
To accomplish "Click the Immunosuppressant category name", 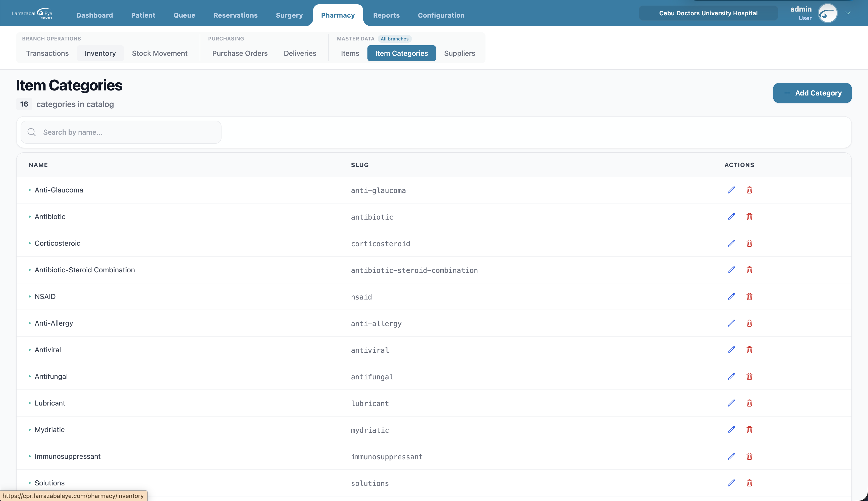I will pyautogui.click(x=67, y=456).
